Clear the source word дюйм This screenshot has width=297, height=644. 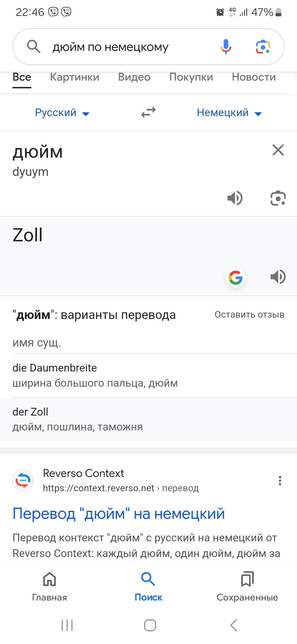(x=278, y=150)
